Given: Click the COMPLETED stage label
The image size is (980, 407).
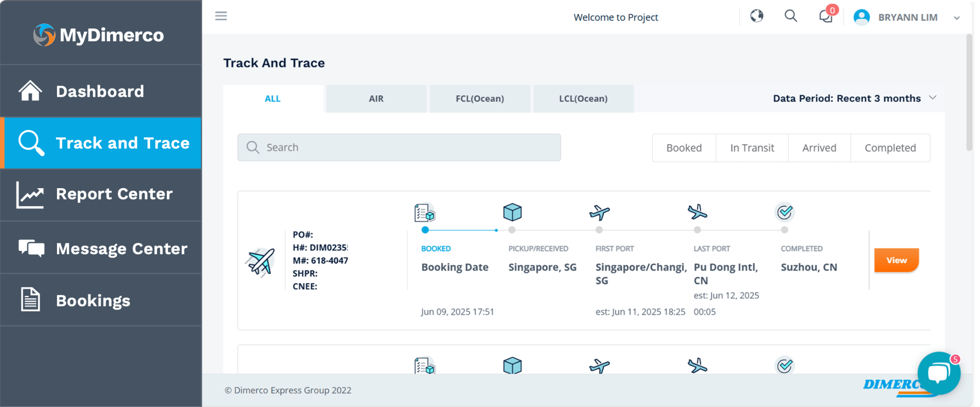Looking at the screenshot, I should pos(802,249).
